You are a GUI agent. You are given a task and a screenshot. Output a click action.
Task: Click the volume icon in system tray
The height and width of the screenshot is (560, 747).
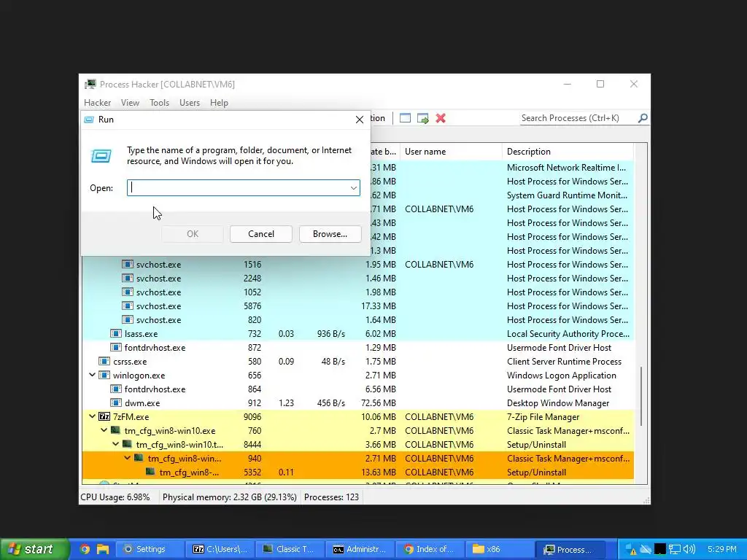pos(689,549)
